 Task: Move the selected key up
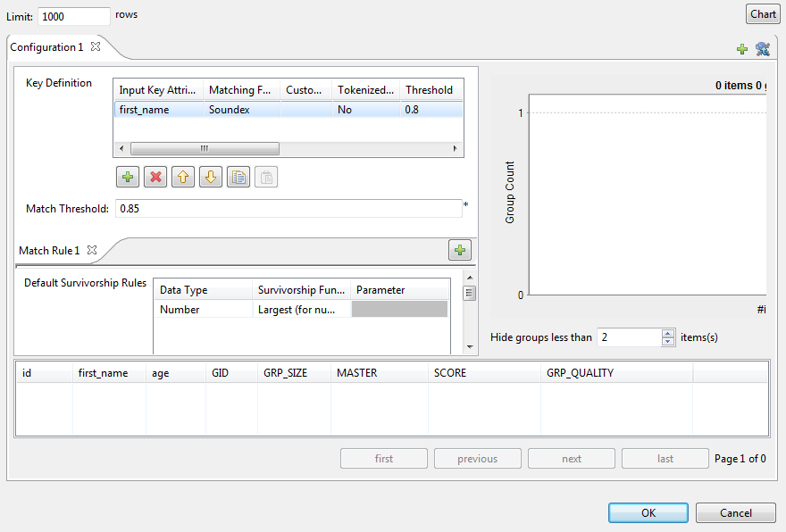click(x=183, y=177)
